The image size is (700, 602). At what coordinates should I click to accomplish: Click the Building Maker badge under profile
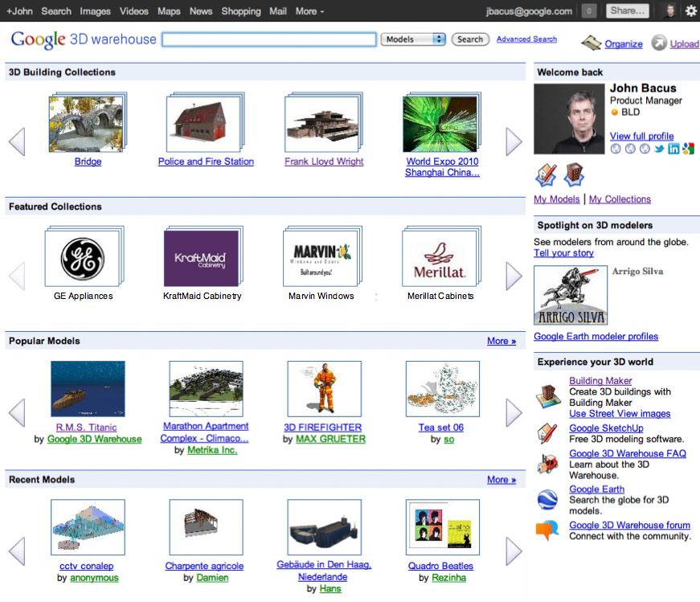click(574, 174)
